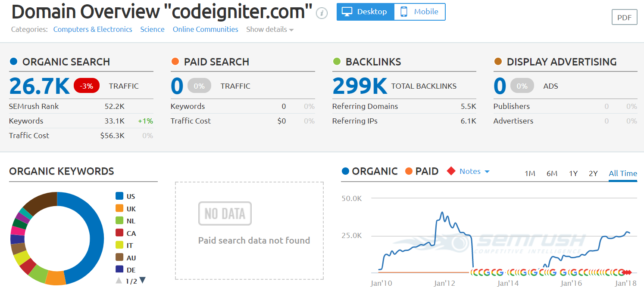The width and height of the screenshot is (644, 306).
Task: Toggle the ORGANIC series in chart legend
Action: pos(369,171)
